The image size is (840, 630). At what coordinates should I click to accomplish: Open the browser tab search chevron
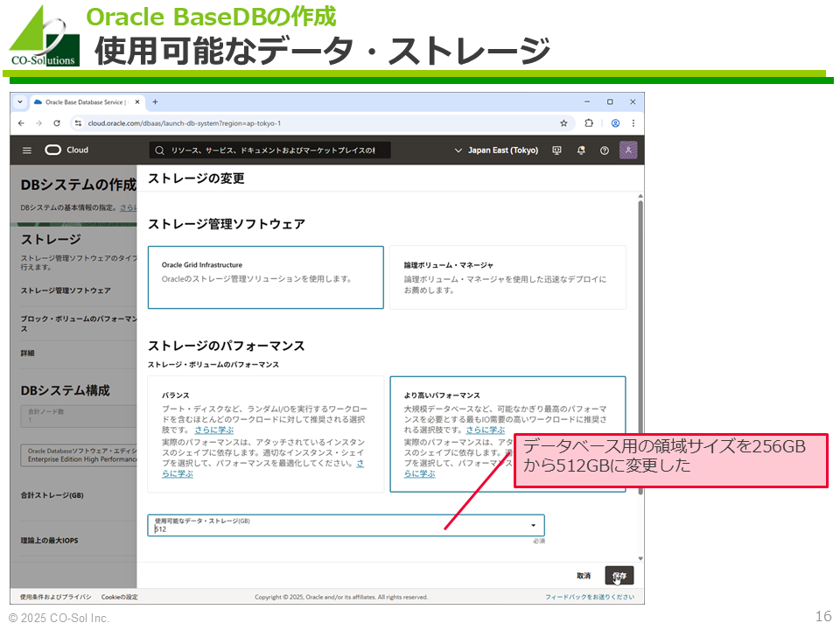tap(20, 101)
